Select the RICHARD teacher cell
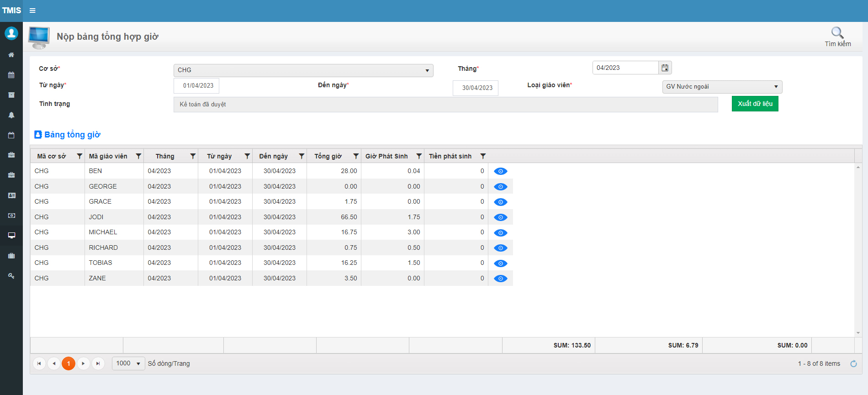Screen dimensions: 868x395 pos(114,248)
